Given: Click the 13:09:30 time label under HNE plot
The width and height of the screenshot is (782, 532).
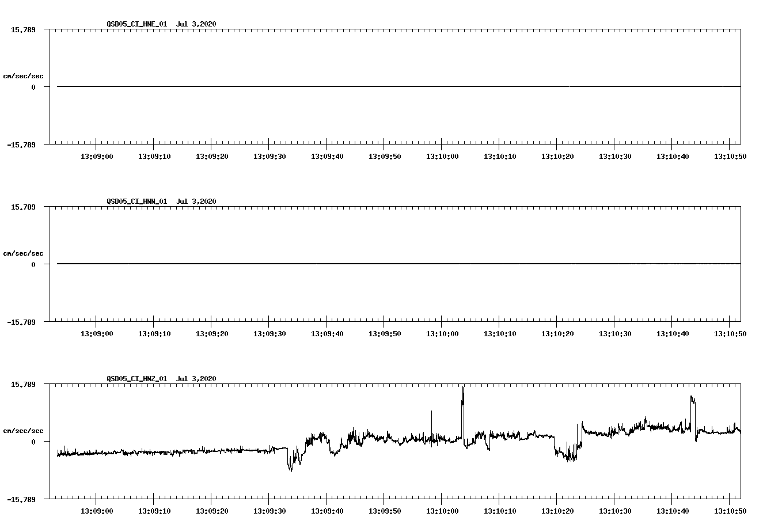Looking at the screenshot, I should click(x=269, y=156).
